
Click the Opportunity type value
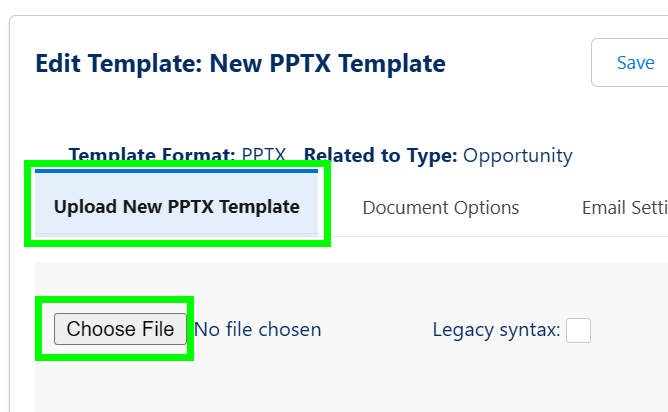point(518,155)
